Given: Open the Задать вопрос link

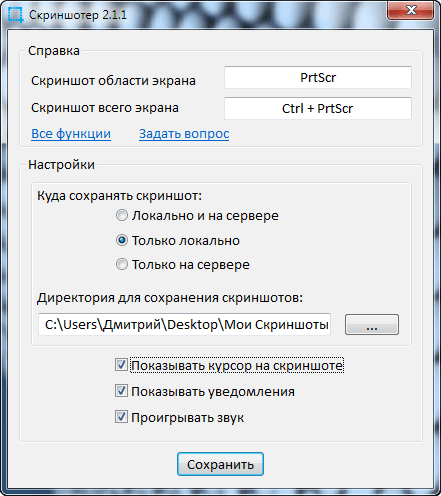Looking at the screenshot, I should 184,134.
